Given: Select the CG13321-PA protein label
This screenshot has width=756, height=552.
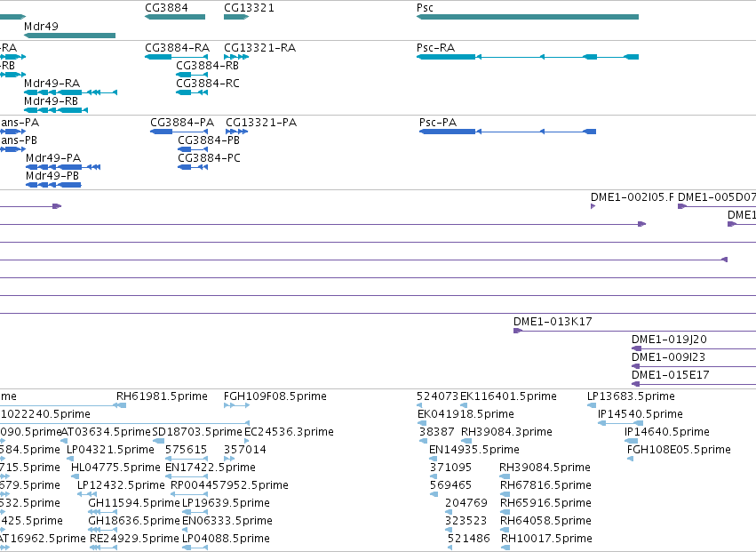Looking at the screenshot, I should click(x=261, y=123).
